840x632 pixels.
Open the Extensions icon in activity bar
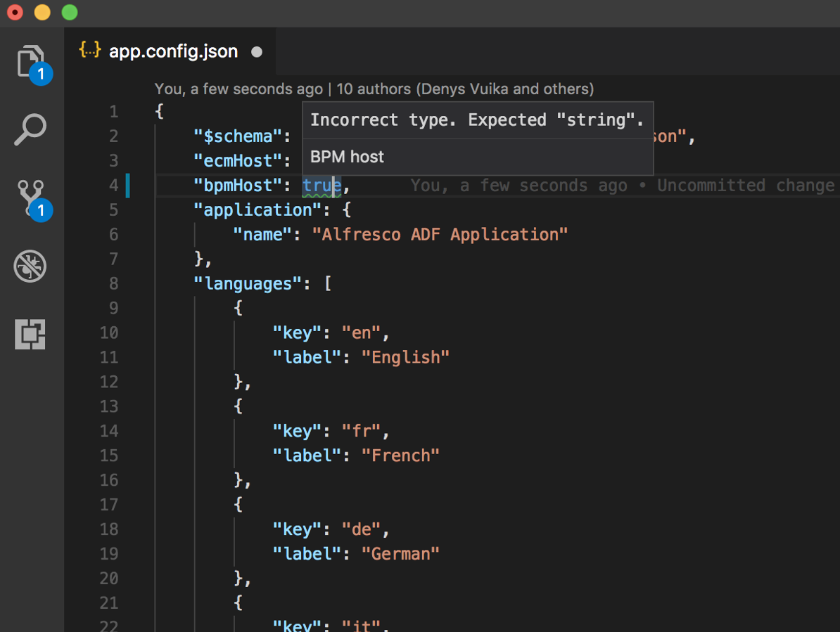[x=30, y=335]
